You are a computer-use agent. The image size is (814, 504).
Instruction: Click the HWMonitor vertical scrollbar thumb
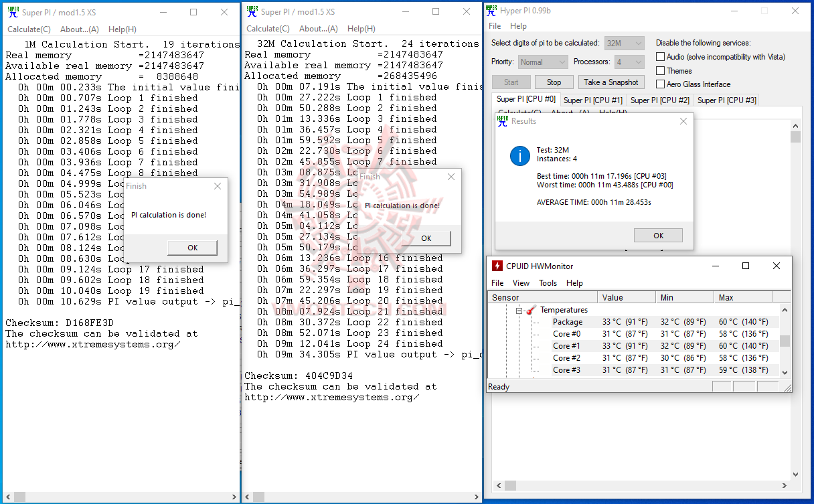coord(785,341)
